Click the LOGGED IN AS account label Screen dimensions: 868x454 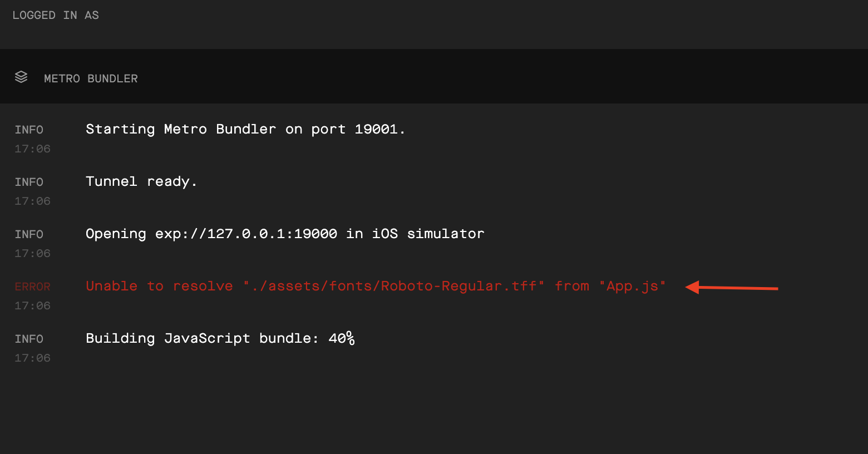(x=55, y=14)
